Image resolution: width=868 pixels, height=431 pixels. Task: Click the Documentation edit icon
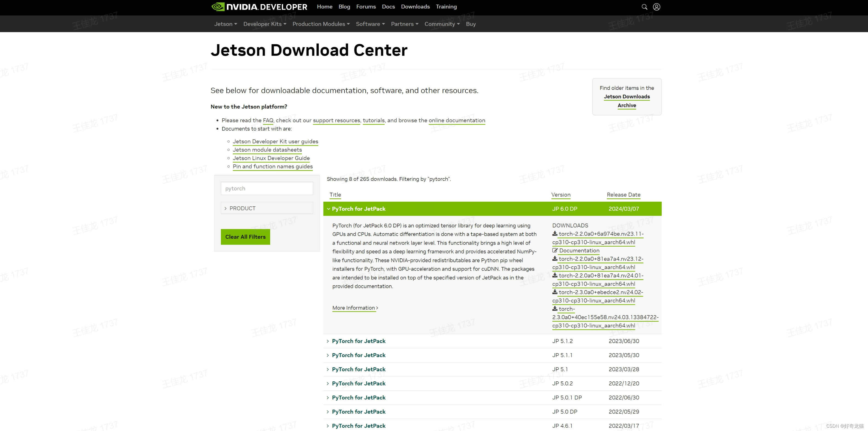(x=555, y=250)
